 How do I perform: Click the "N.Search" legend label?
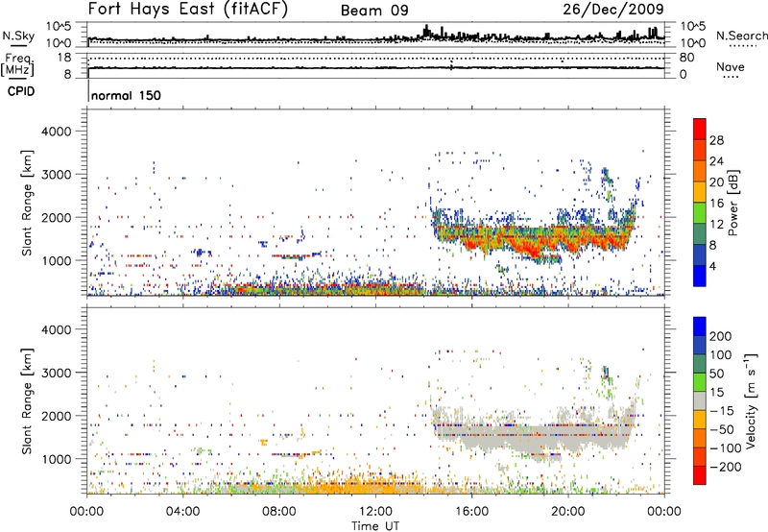(741, 36)
